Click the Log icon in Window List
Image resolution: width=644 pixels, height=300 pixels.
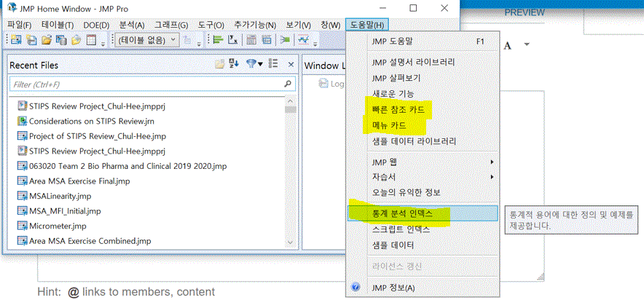pyautogui.click(x=323, y=83)
